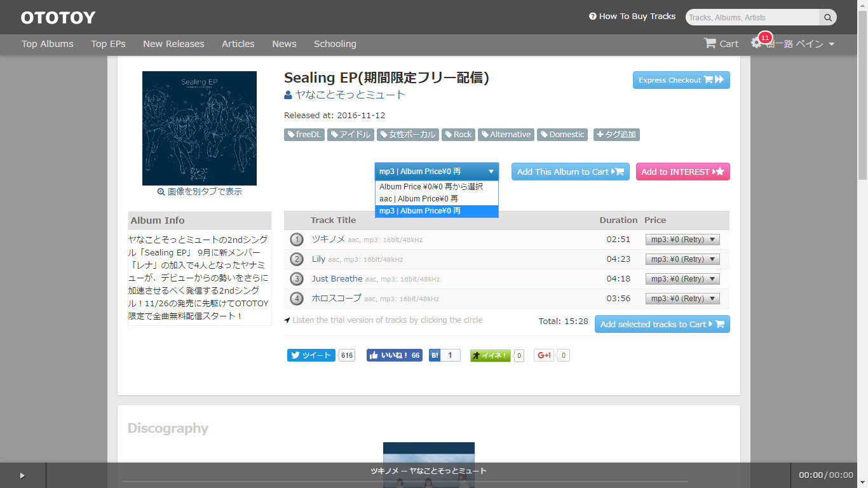868x488 pixels.
Task: Click the search magnifier icon
Action: (827, 18)
